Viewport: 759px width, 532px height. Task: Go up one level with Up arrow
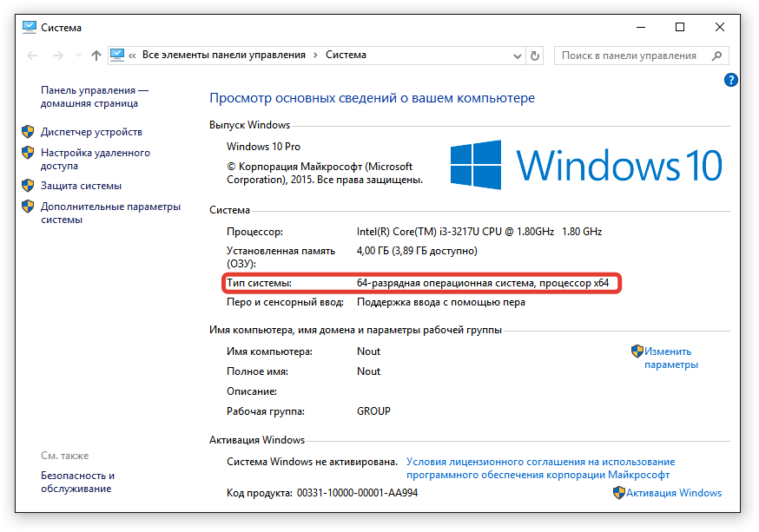point(96,56)
